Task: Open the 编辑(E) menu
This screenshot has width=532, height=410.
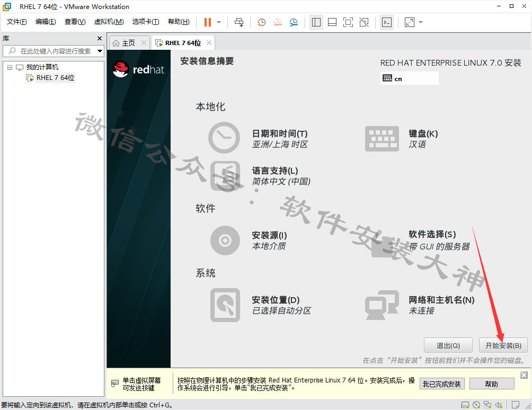Action: [x=46, y=22]
